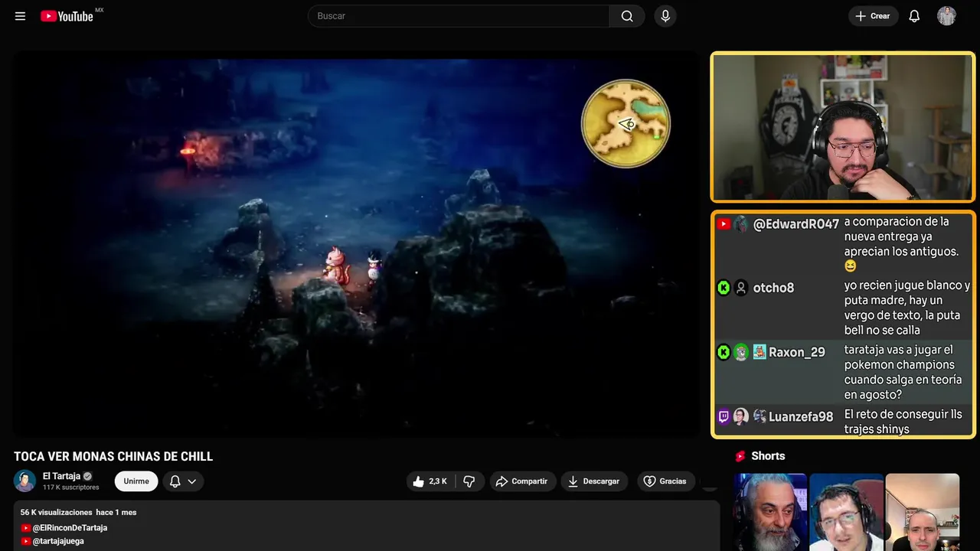
Task: Click Descargar download button
Action: (x=594, y=481)
